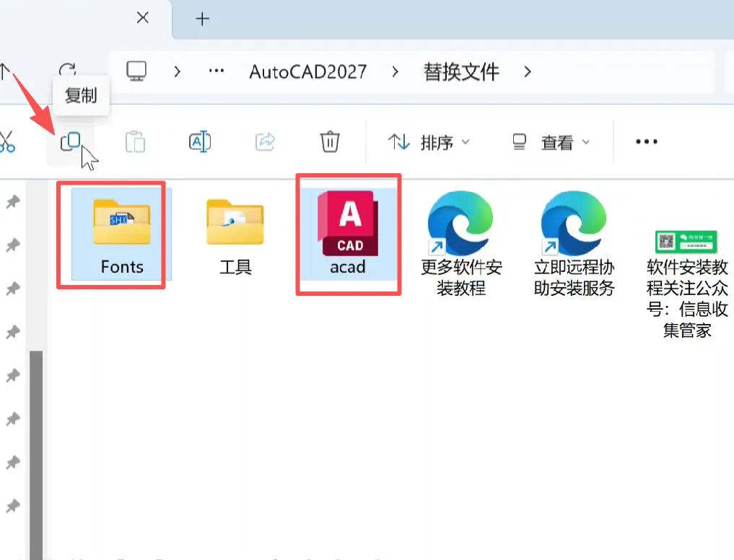Open the toolbar more options ellipsis

647,141
